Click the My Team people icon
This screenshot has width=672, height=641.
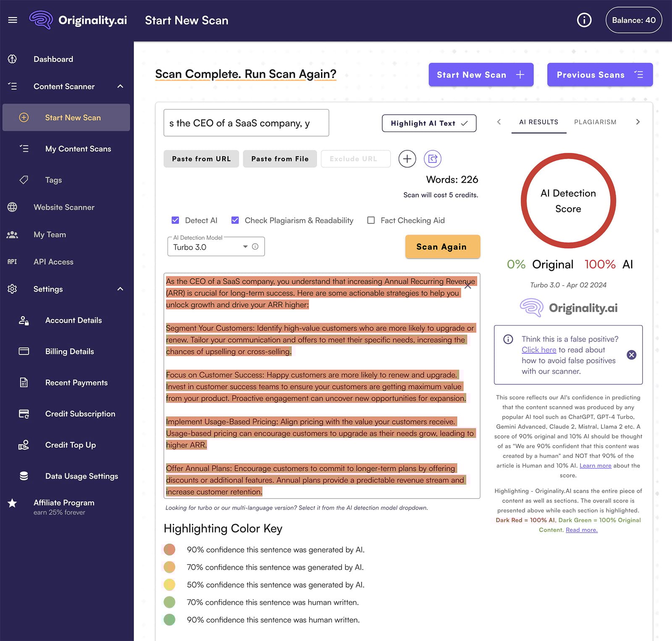pyautogui.click(x=12, y=234)
